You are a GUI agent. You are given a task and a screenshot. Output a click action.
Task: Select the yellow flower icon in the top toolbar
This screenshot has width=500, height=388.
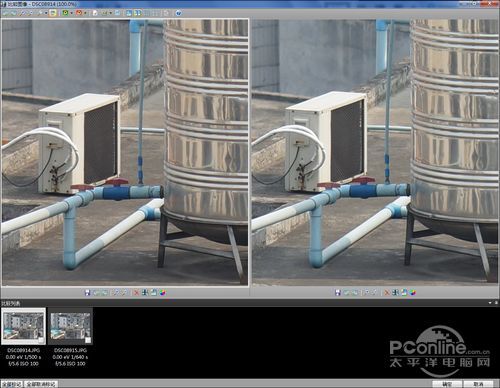(65, 13)
